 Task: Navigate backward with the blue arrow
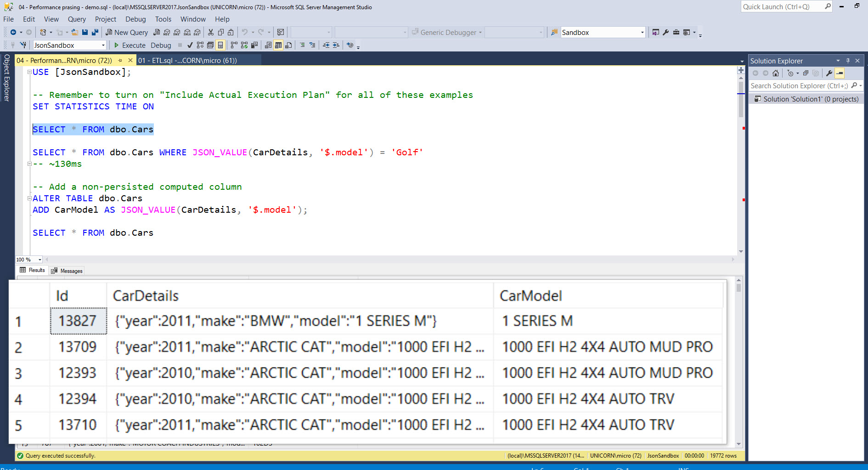13,32
